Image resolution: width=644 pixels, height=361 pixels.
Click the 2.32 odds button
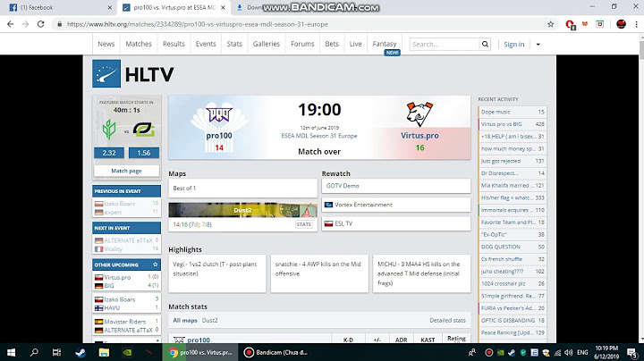pyautogui.click(x=109, y=153)
